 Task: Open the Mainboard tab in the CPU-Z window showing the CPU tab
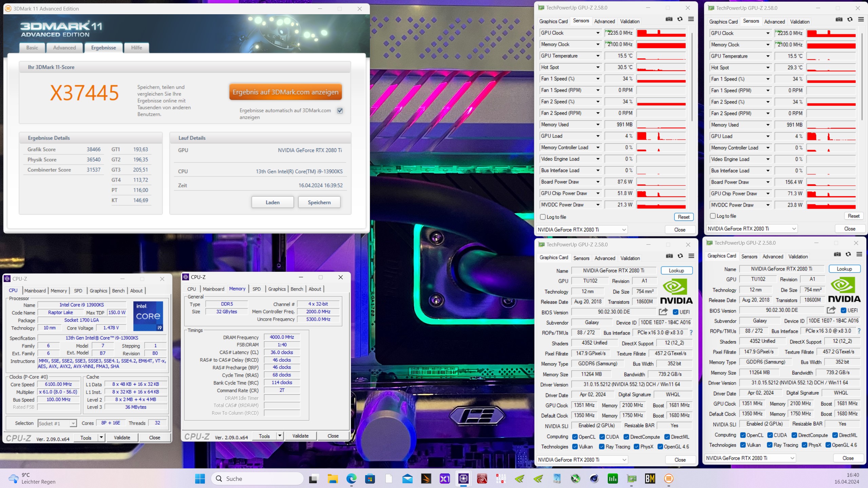click(35, 290)
